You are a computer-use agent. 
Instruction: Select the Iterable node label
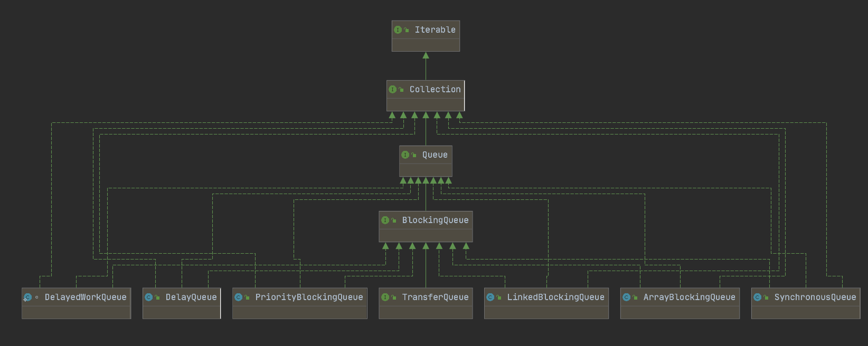click(435, 30)
